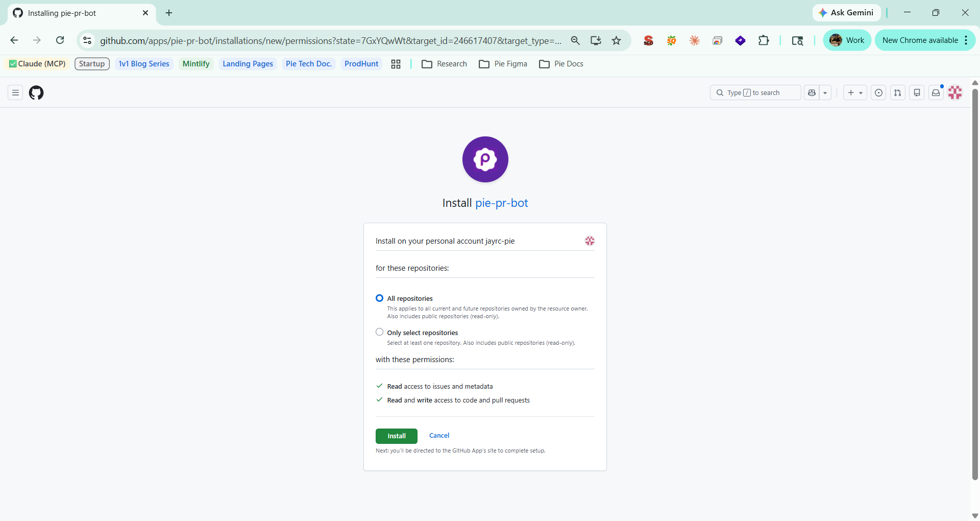Click 'Read access to issues and metadata' text
The image size is (980, 521).
440,387
